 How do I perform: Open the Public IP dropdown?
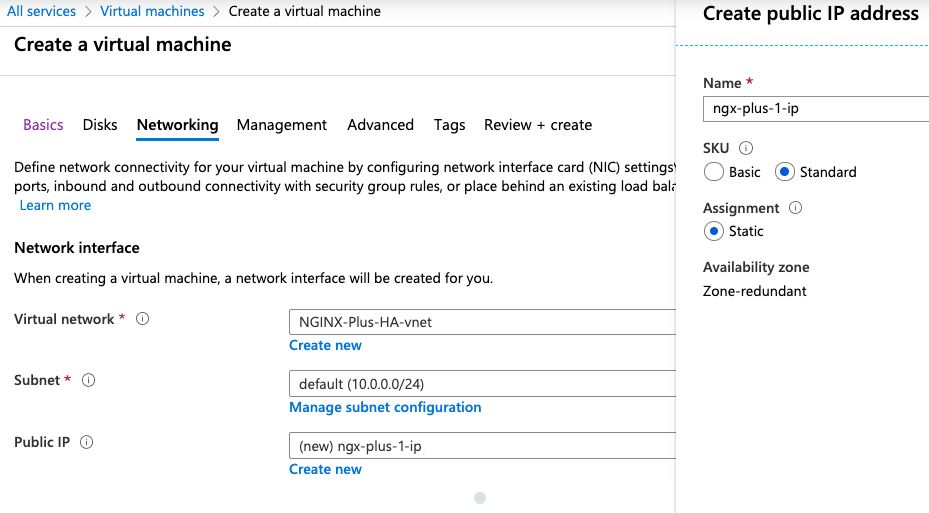(x=482, y=446)
